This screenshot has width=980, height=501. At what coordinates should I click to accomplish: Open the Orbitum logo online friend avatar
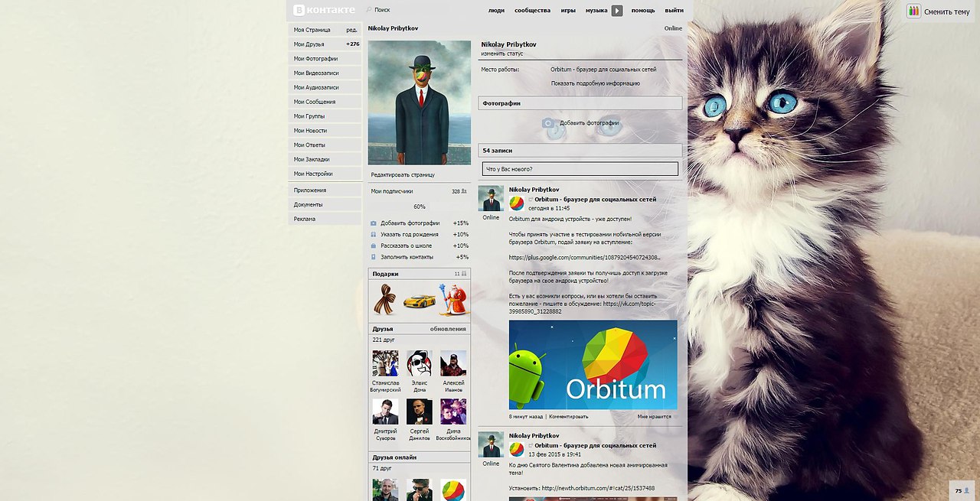(x=453, y=490)
